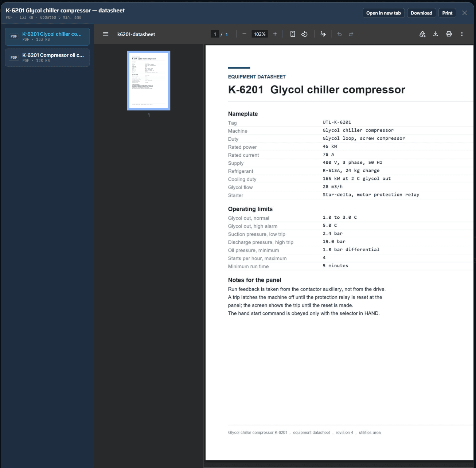Viewport: 476px width, 468px height.
Task: Click the Supply value 400 V, 3 phase, 50 Hz
Action: pyautogui.click(x=352, y=162)
